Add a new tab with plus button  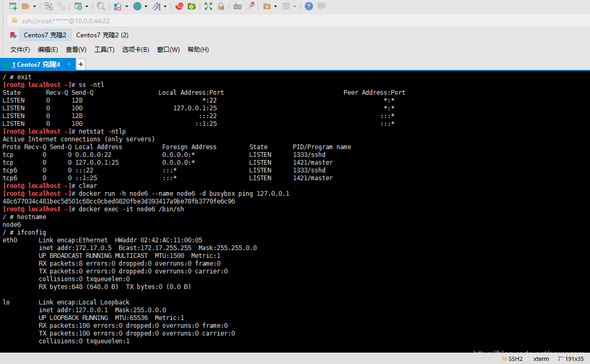[x=80, y=64]
